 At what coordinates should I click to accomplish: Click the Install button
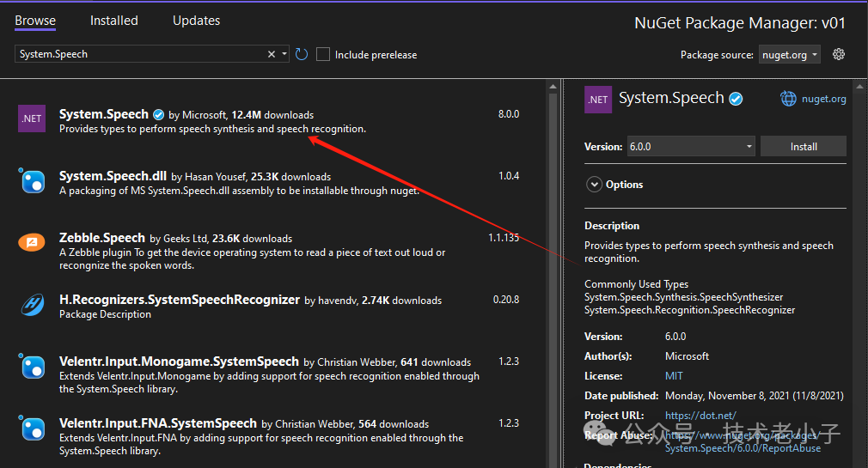[804, 147]
